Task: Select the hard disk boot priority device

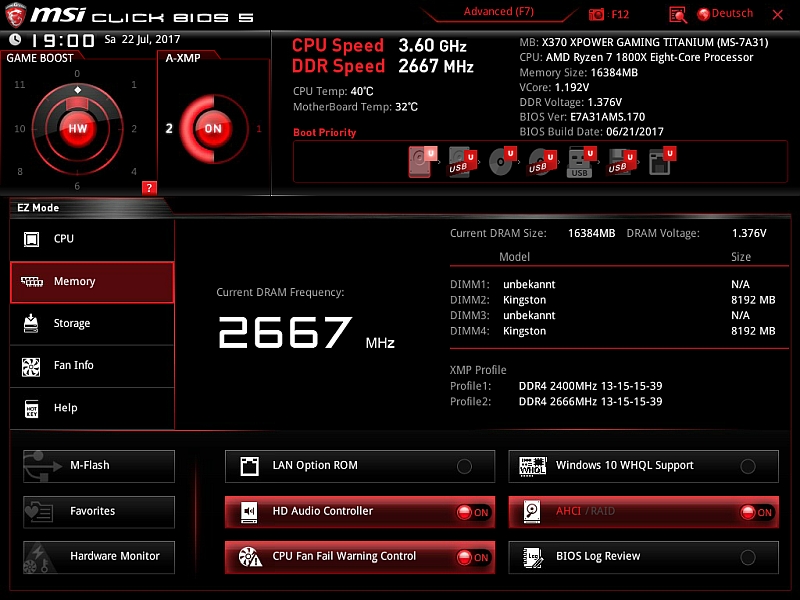Action: 422,162
